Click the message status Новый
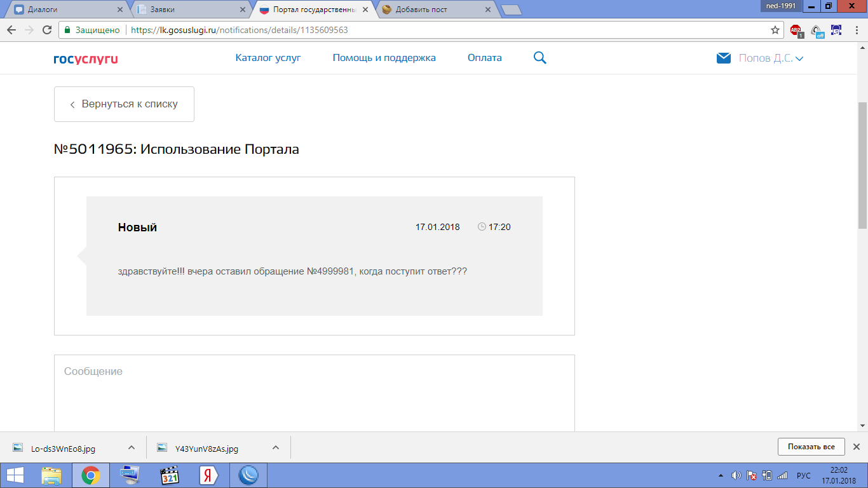The image size is (868, 488). pyautogui.click(x=137, y=227)
